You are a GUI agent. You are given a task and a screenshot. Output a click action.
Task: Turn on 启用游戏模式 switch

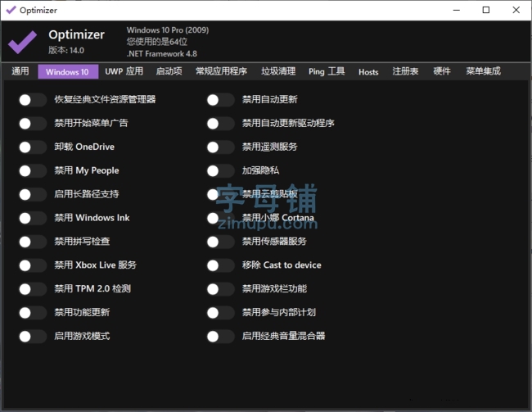pyautogui.click(x=33, y=337)
